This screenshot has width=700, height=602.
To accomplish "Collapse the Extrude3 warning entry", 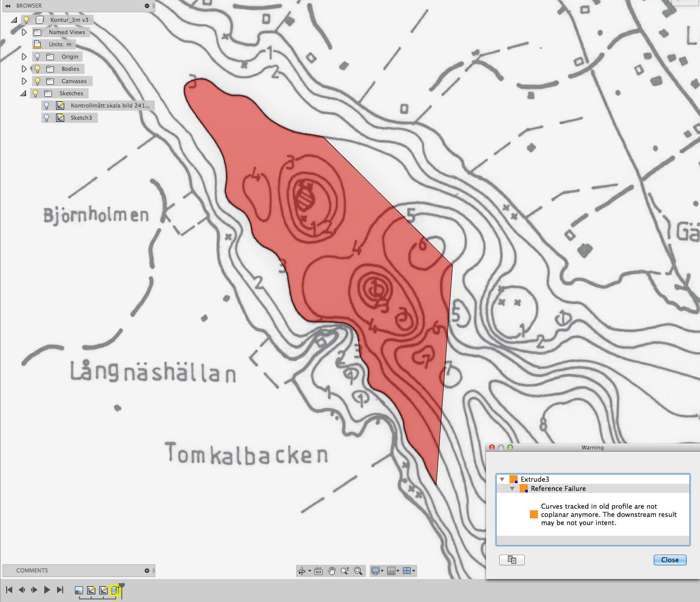I will tap(502, 479).
